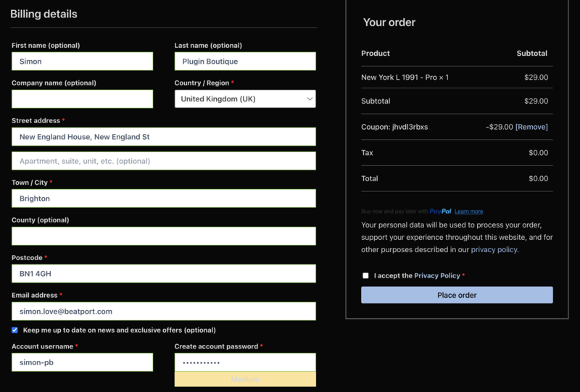Click the Last name field with Plugin Boutique
The image size is (580, 392).
245,62
